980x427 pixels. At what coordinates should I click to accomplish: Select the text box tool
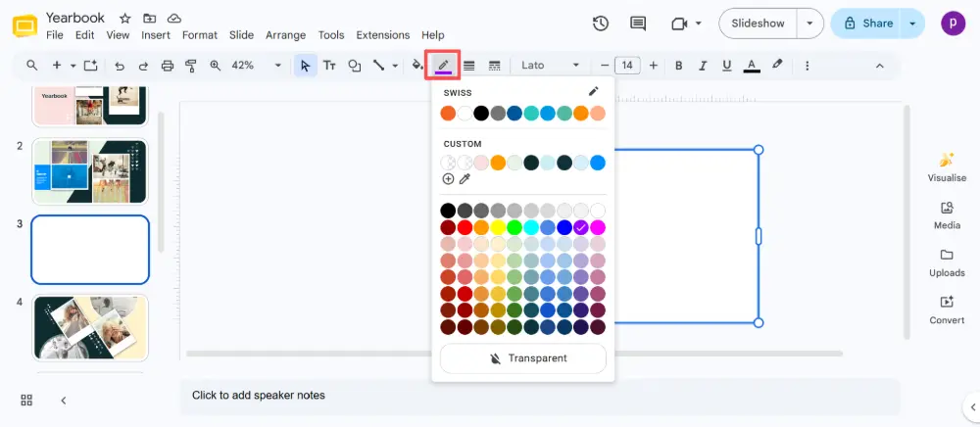[329, 65]
